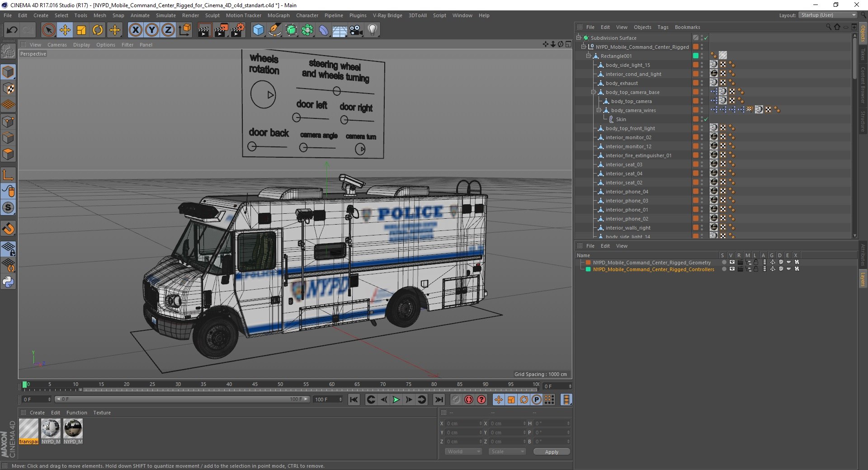Screen dimensions: 868x470
Task: Open the Simulate menu
Action: tap(166, 15)
